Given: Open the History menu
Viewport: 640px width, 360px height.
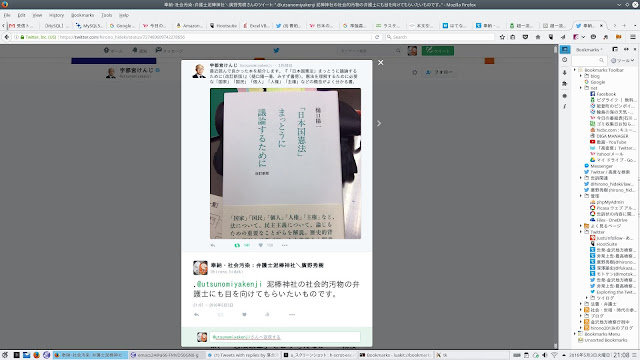Looking at the screenshot, I should tap(56, 15).
